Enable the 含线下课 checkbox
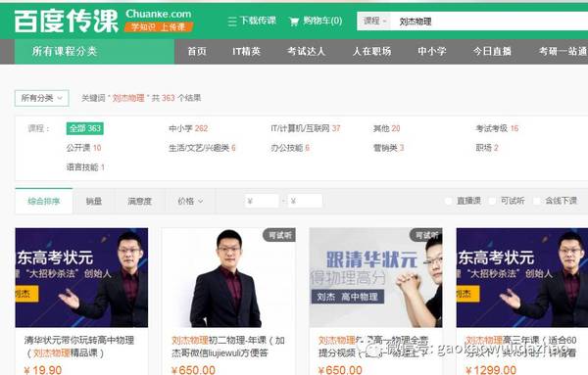The width and height of the screenshot is (588, 375). [537, 201]
